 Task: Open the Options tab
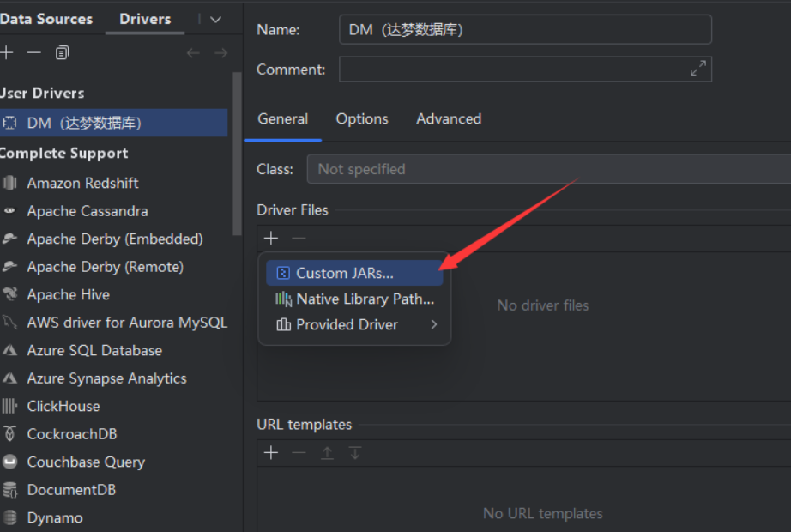(x=362, y=119)
